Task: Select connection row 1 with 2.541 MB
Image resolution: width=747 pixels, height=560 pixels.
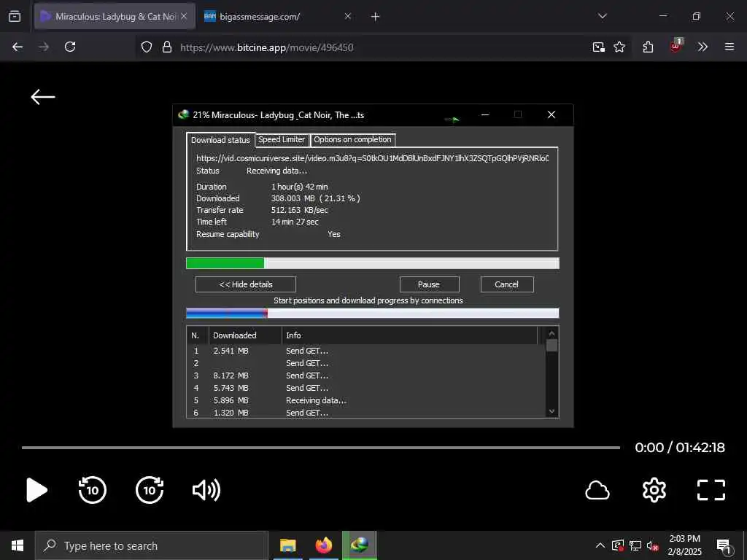Action: click(x=366, y=351)
